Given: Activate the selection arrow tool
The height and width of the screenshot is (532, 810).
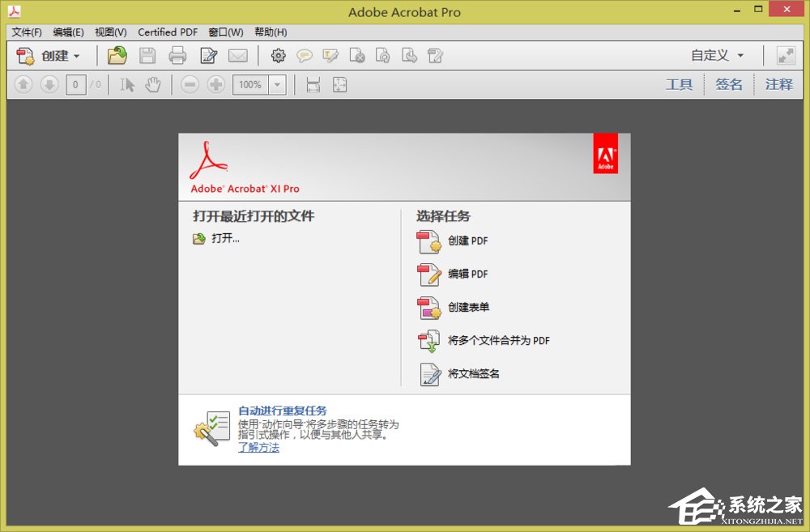Looking at the screenshot, I should (x=127, y=84).
